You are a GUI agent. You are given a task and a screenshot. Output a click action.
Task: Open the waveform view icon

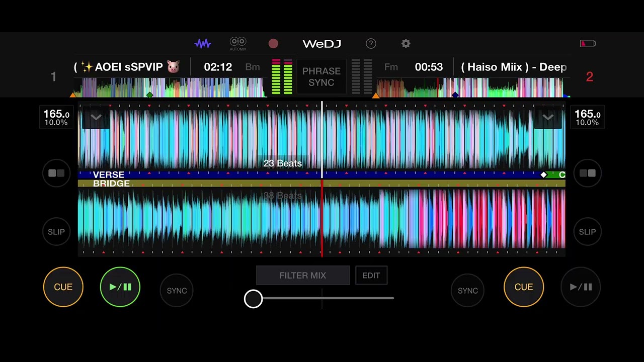203,44
